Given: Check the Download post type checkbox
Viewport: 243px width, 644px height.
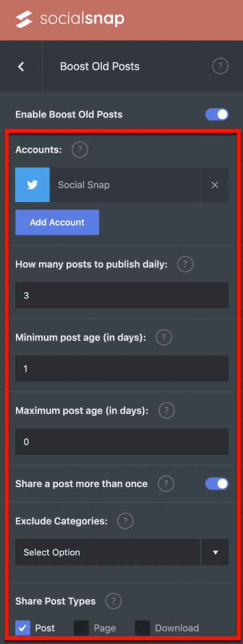Looking at the screenshot, I should 142,628.
